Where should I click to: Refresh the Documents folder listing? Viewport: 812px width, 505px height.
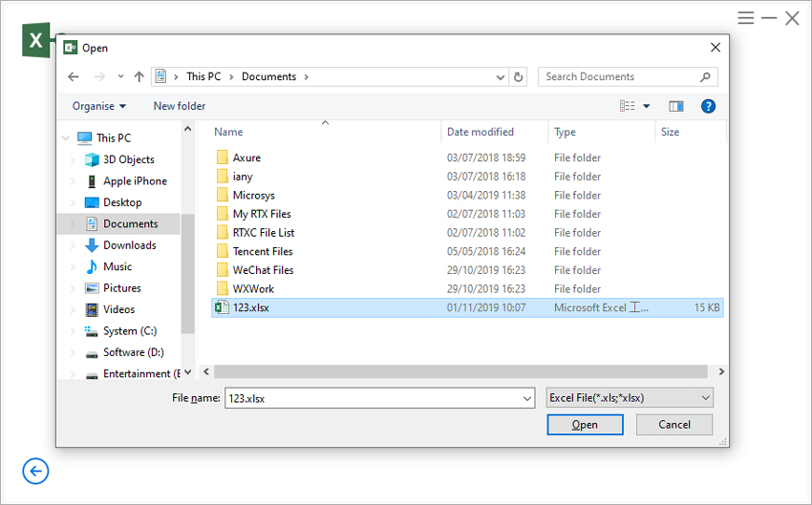click(518, 77)
